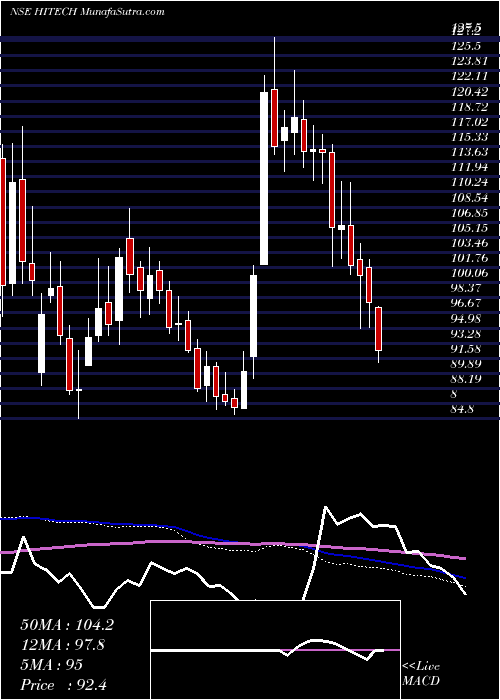This screenshot has height=700, width=500.
Task: Select the 117.02 price axis label
Action: [470, 121]
